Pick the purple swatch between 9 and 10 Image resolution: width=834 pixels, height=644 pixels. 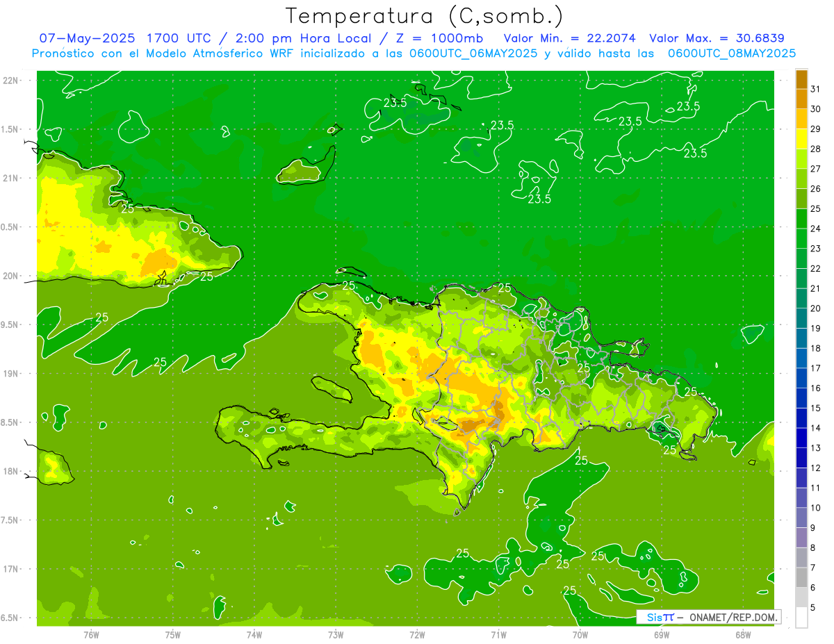click(x=801, y=518)
